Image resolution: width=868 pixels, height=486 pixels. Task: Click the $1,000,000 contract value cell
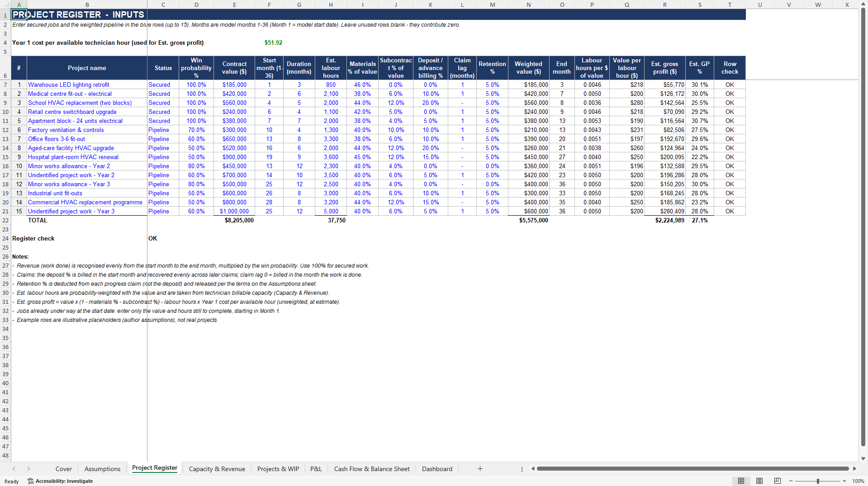(x=234, y=211)
